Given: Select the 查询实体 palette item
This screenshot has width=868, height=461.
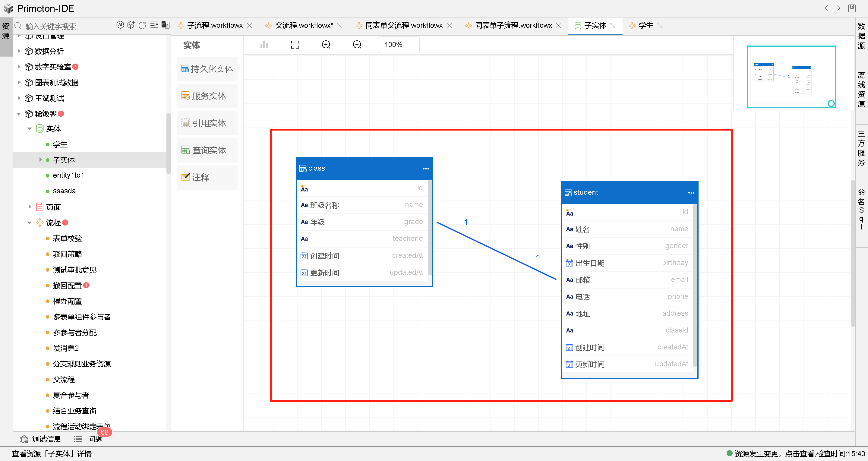Looking at the screenshot, I should click(207, 150).
